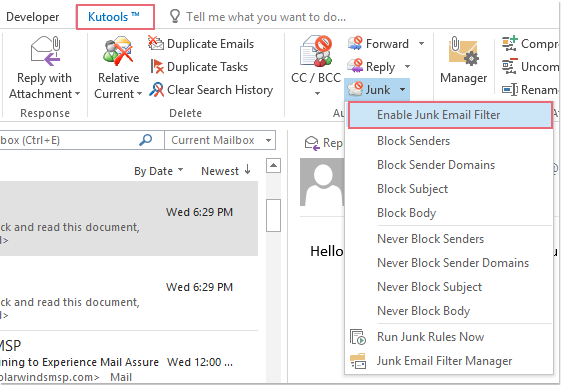Image resolution: width=561 pixels, height=385 pixels.
Task: Click the Tell me what you want field
Action: [x=265, y=17]
